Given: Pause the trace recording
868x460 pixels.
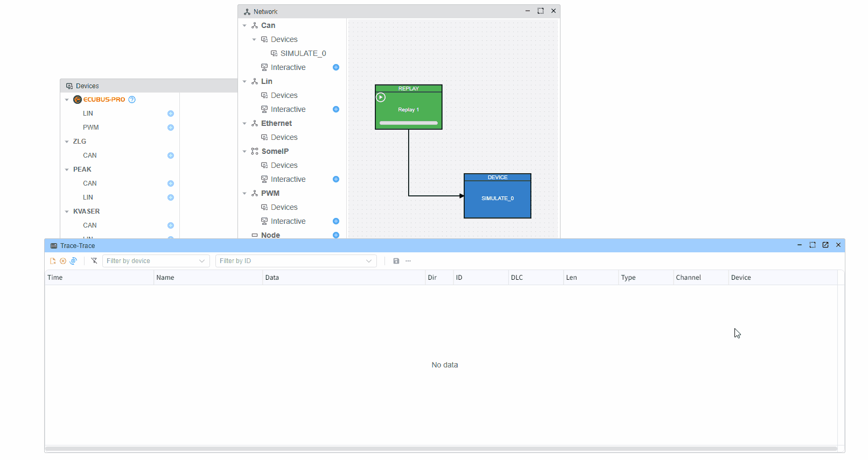Looking at the screenshot, I should [63, 261].
